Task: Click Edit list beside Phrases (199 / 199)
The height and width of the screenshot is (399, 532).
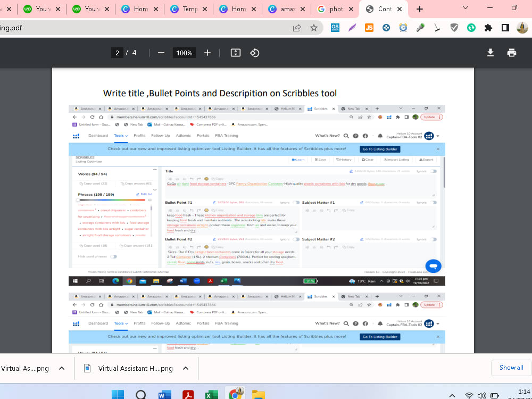Action: tap(144, 194)
